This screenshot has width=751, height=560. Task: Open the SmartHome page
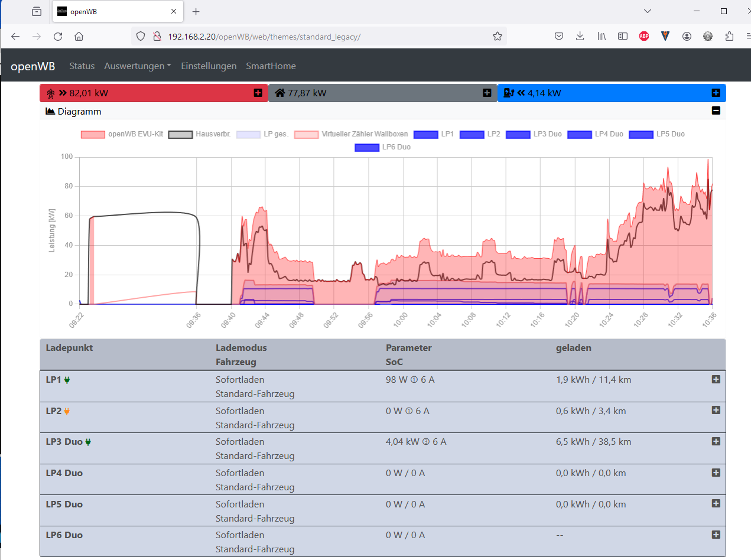271,66
